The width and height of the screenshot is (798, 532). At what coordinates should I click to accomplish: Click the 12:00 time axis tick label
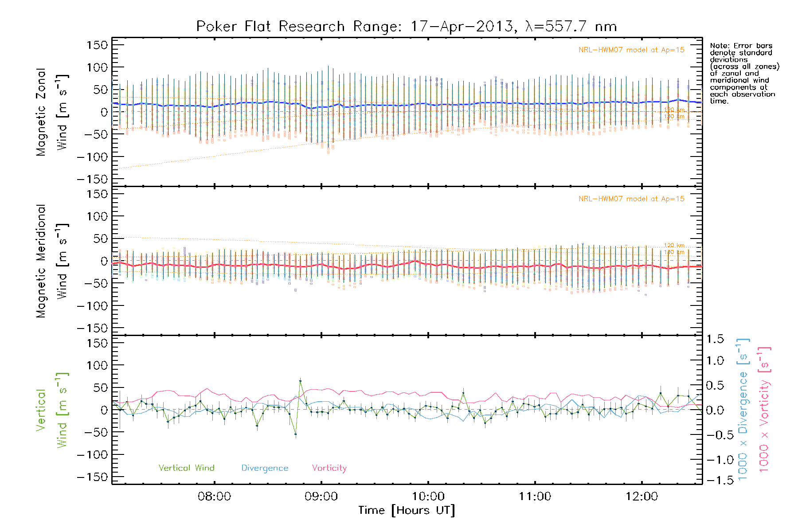tap(642, 497)
